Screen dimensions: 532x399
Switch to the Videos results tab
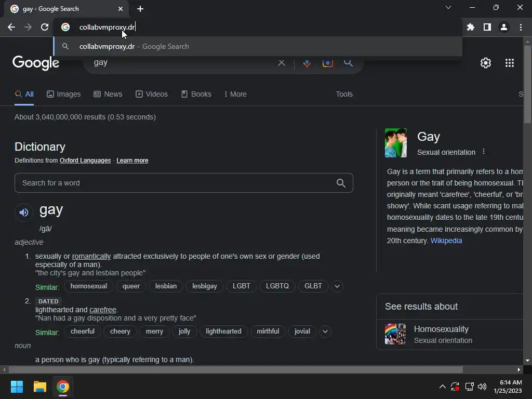coord(152,95)
